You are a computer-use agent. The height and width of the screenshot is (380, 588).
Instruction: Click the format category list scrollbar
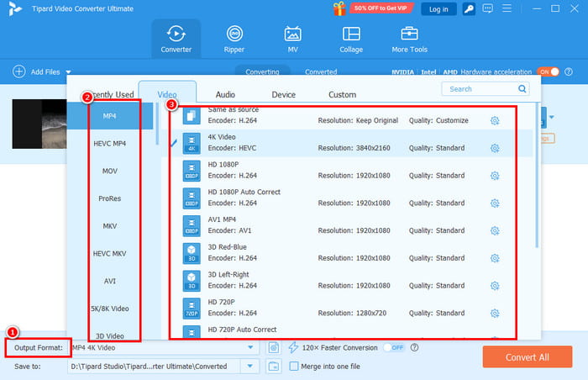click(x=157, y=124)
